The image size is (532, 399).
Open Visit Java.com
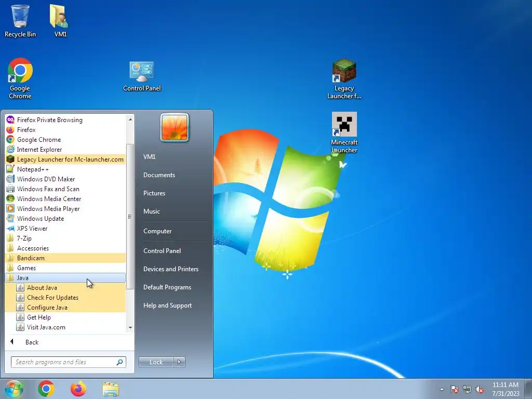click(x=65, y=327)
